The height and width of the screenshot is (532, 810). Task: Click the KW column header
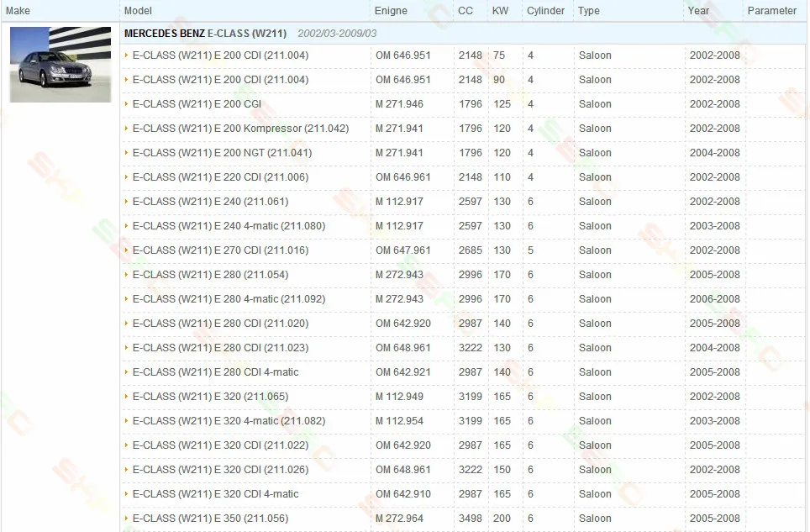coord(500,11)
